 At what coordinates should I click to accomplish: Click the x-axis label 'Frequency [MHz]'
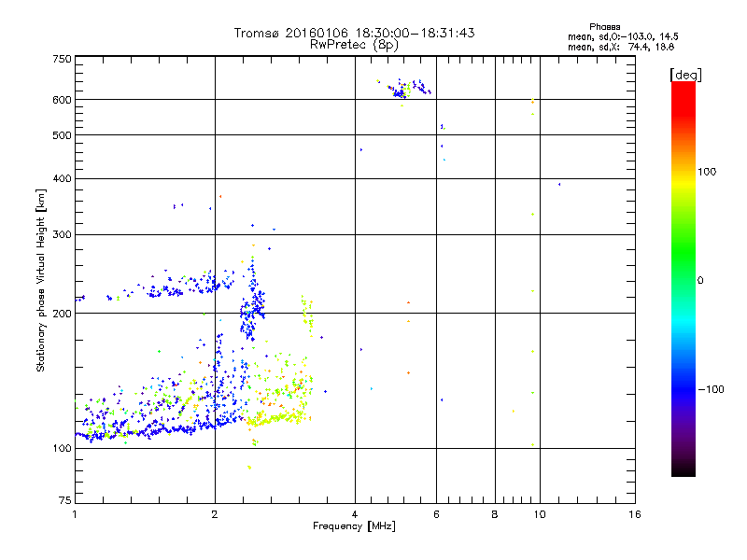(x=354, y=526)
